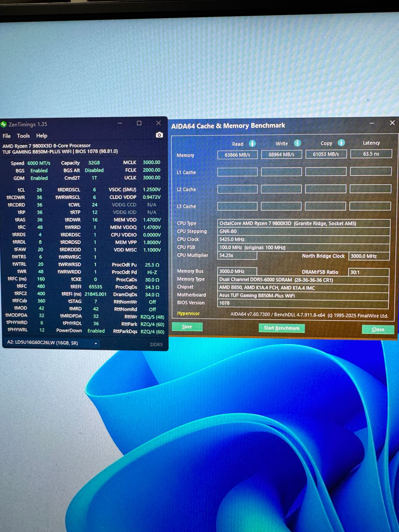
Task: Click the Copy info icon in AIDA64
Action: coord(341,143)
